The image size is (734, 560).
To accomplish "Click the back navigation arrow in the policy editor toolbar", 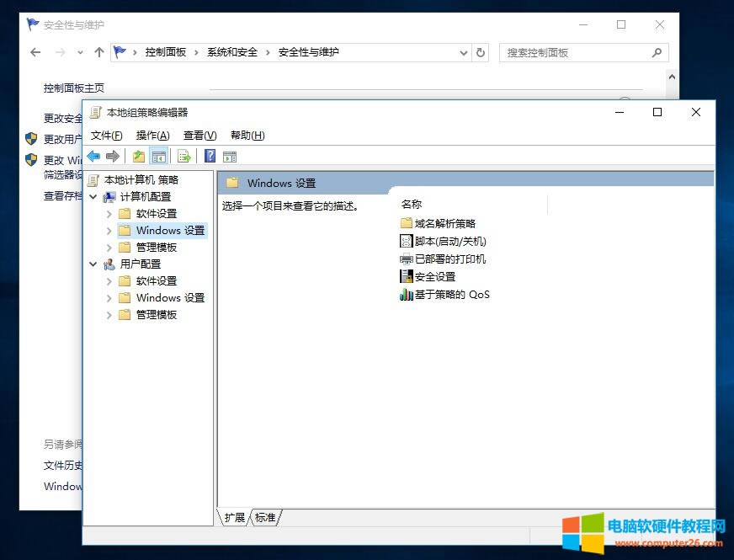I will coord(94,155).
